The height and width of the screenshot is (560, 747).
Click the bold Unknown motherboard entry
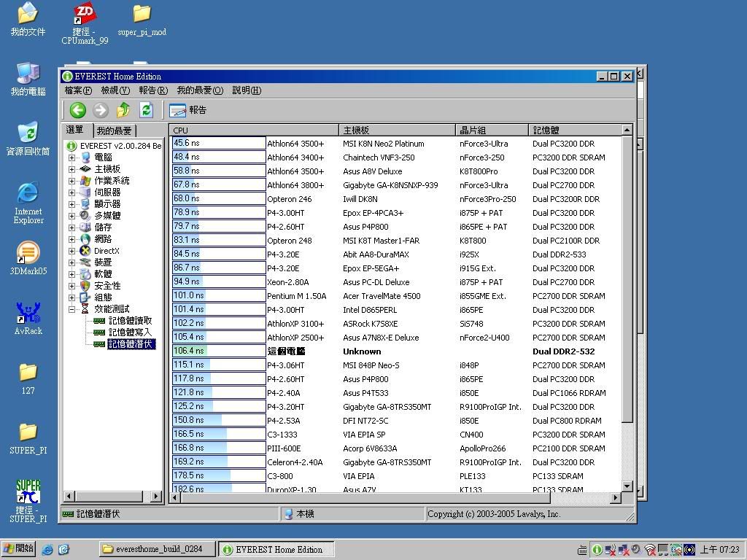tap(362, 351)
